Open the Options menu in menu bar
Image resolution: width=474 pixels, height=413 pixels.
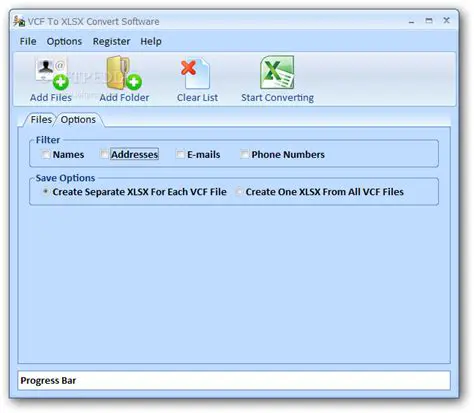tap(64, 41)
